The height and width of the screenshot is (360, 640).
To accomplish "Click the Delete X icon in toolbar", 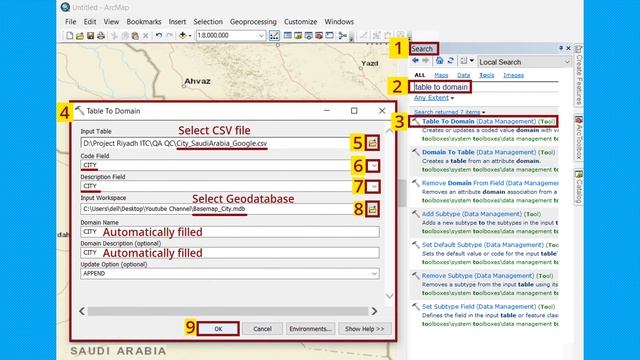I will pyautogui.click(x=145, y=36).
